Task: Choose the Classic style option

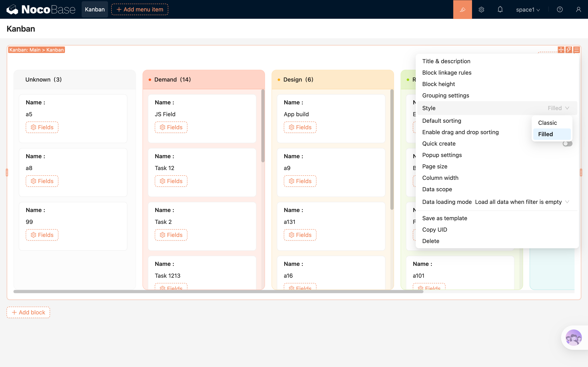Action: pyautogui.click(x=547, y=123)
